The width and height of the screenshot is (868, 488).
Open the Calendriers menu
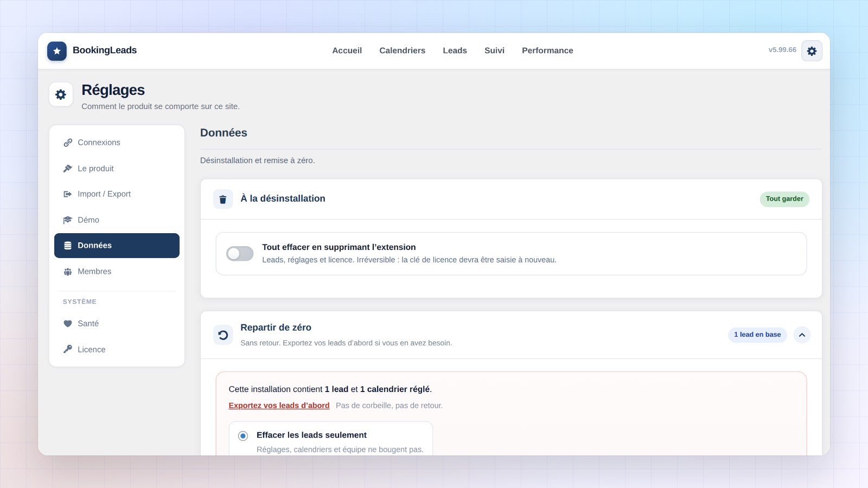point(403,50)
